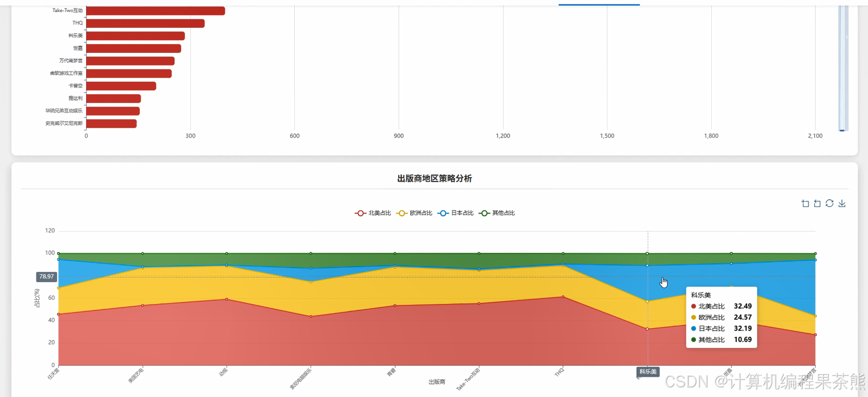The height and width of the screenshot is (397, 868).
Task: Click the 北美占比 data point for 索尼电脑娱乐
Action: click(311, 317)
